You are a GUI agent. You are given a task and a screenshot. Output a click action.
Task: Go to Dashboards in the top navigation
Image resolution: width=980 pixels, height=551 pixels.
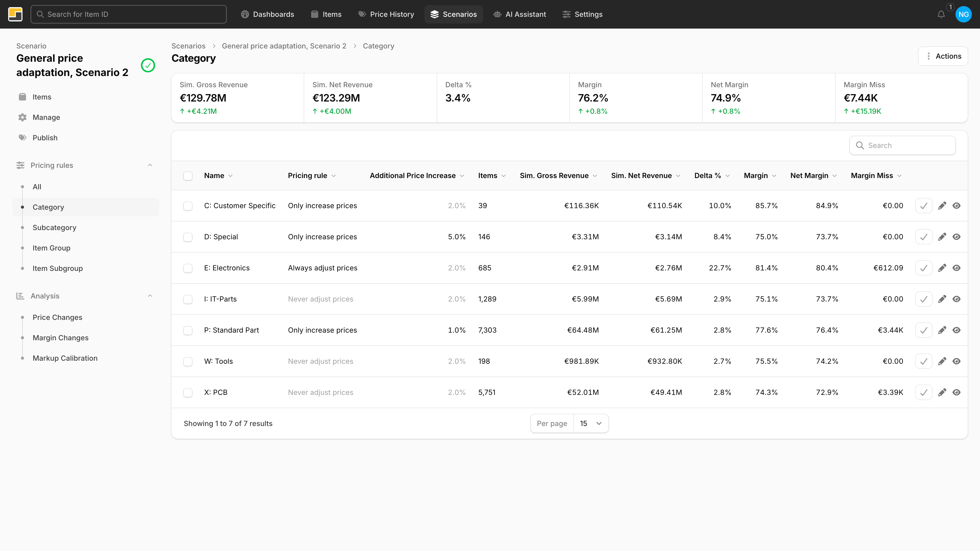tap(267, 15)
